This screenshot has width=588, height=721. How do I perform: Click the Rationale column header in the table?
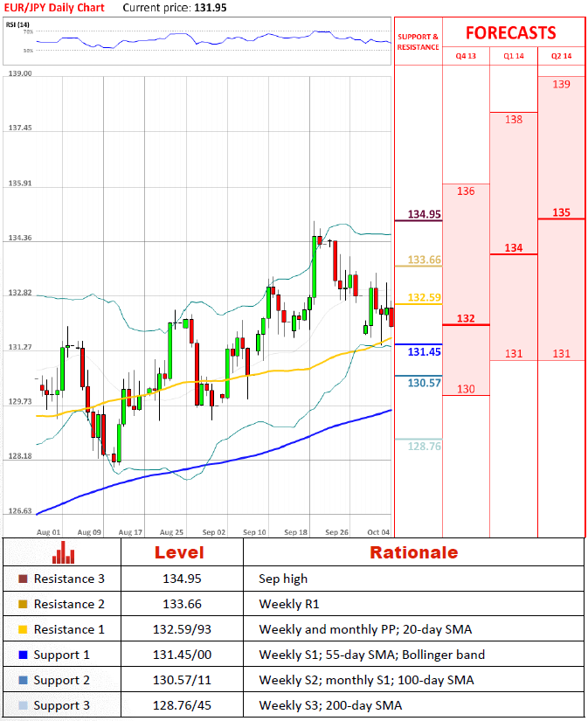tap(413, 552)
